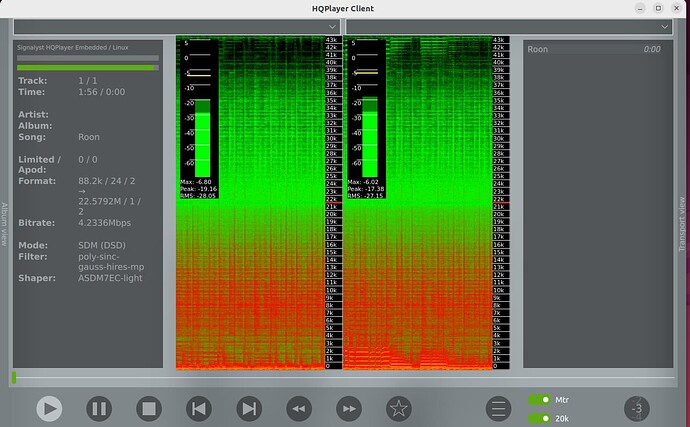
Task: Toggle the 20k switch
Action: pos(540,419)
